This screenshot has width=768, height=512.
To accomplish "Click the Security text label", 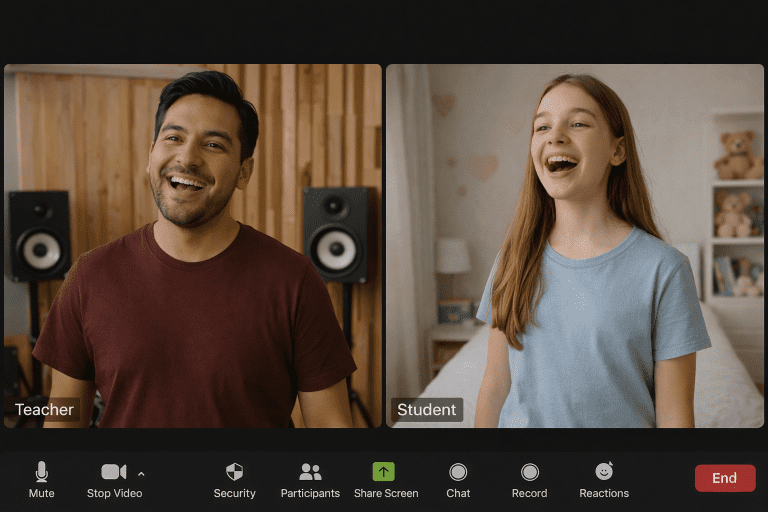I will [234, 493].
